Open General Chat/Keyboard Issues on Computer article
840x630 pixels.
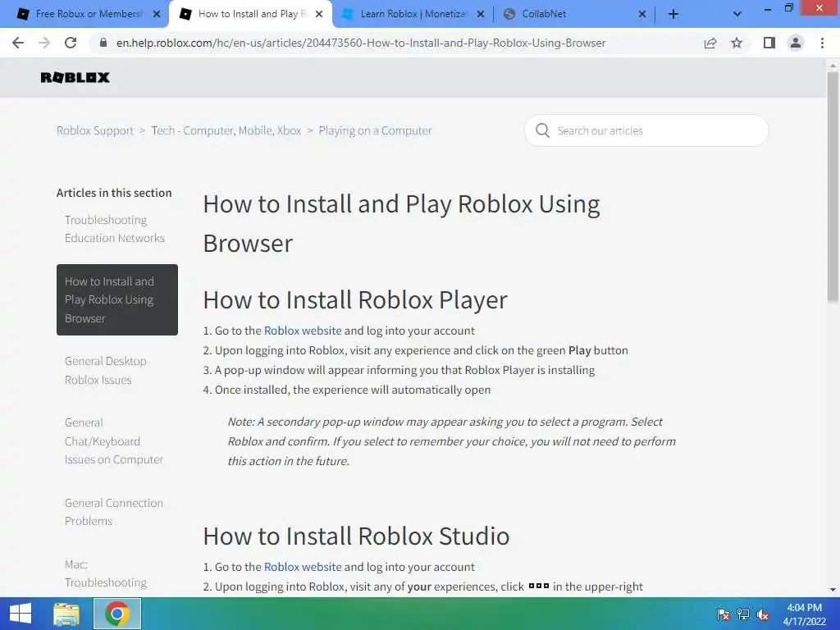pos(113,441)
